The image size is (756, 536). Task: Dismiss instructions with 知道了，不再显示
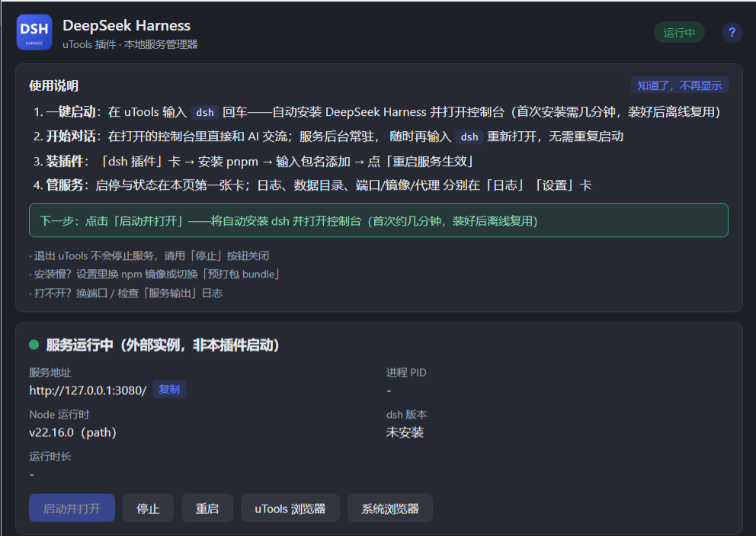click(679, 85)
